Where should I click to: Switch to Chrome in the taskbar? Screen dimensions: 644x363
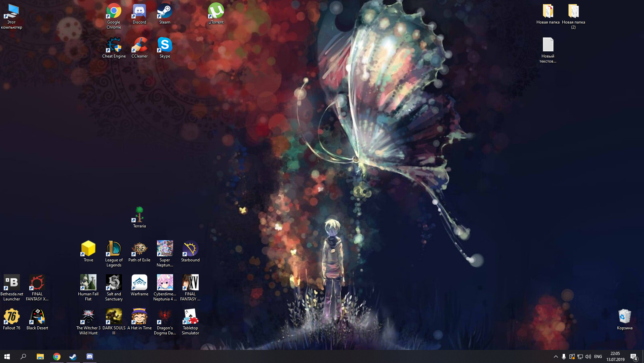tap(57, 356)
